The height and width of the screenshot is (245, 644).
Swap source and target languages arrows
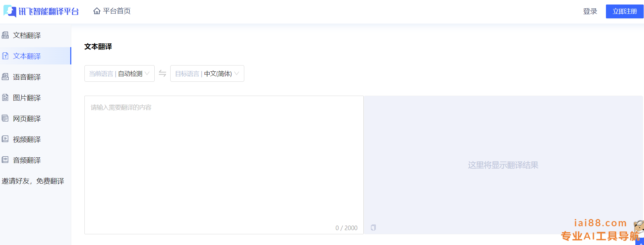162,73
